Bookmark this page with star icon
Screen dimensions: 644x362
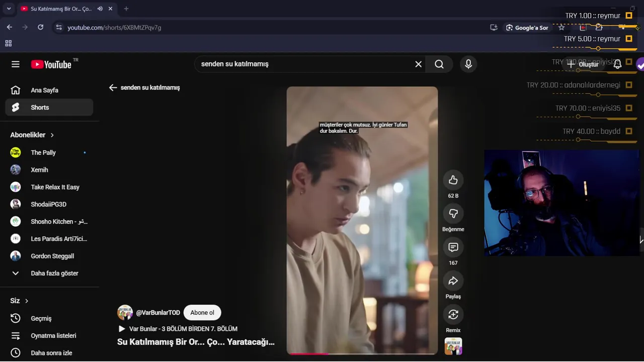coord(561,28)
